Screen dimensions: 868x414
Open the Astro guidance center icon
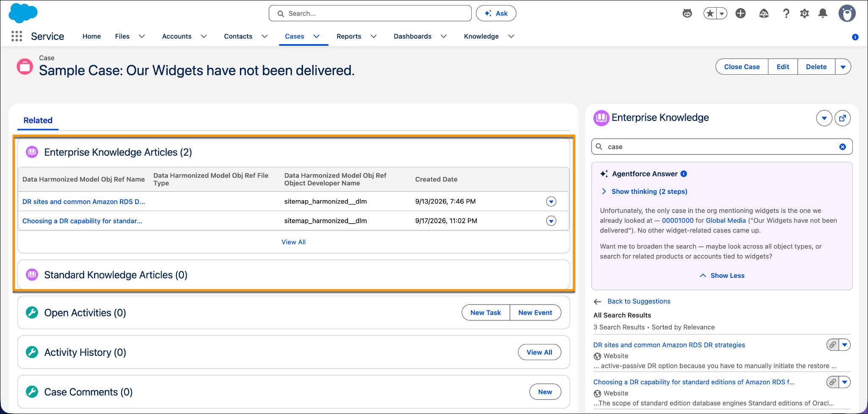(687, 14)
